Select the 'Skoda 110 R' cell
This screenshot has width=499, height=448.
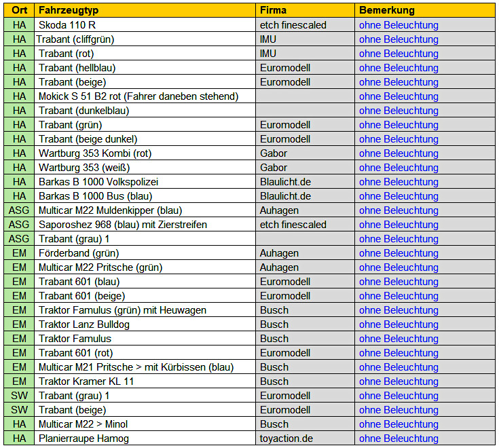pos(145,25)
